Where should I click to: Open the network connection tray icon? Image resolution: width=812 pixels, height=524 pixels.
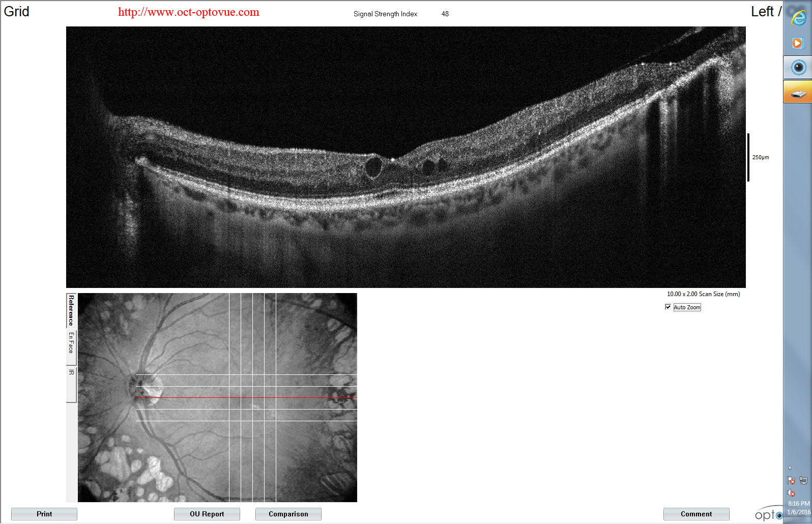coord(803,480)
